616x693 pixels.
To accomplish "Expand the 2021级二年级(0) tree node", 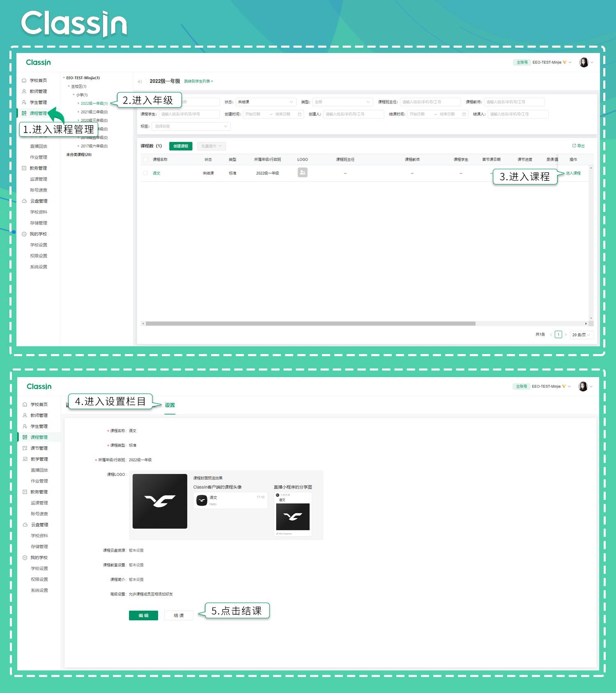I will pos(78,112).
